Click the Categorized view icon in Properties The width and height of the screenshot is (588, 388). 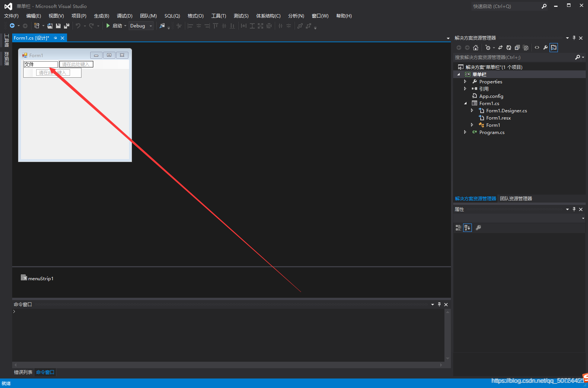pos(459,228)
